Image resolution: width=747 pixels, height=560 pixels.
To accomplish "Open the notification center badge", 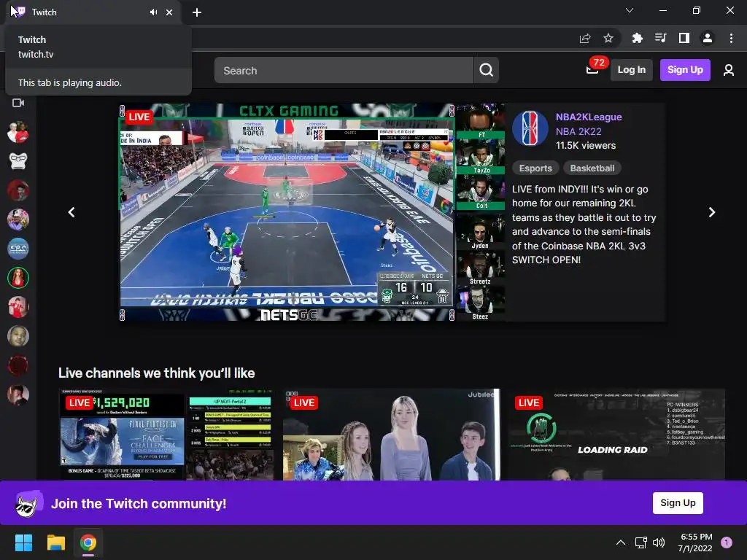I will [727, 542].
